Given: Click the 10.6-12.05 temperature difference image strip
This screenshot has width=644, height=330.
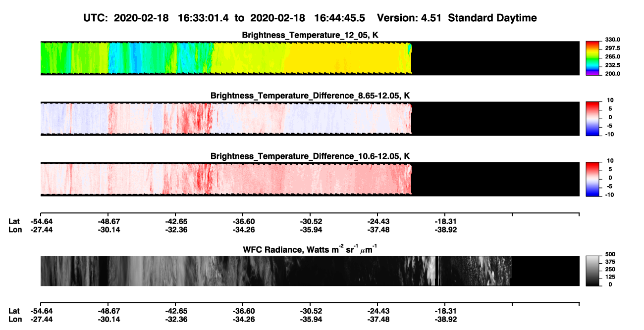Looking at the screenshot, I should pyautogui.click(x=310, y=179).
